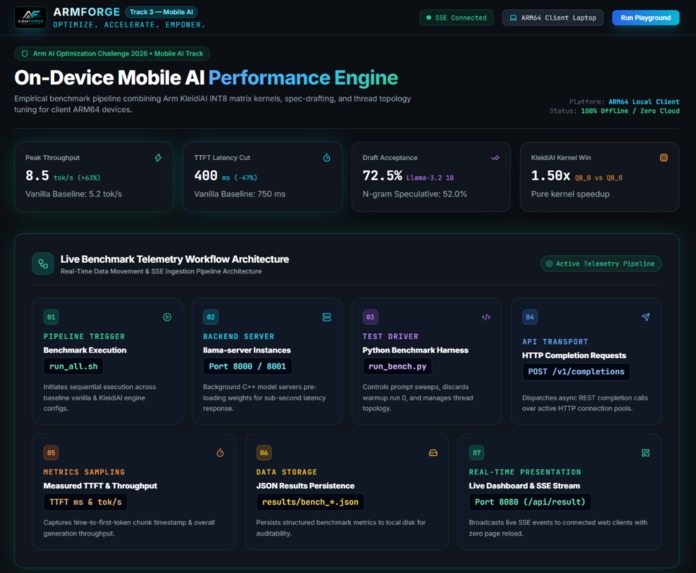
Task: Click the REAL-TIME PRESENTATION heading
Action: coord(525,472)
